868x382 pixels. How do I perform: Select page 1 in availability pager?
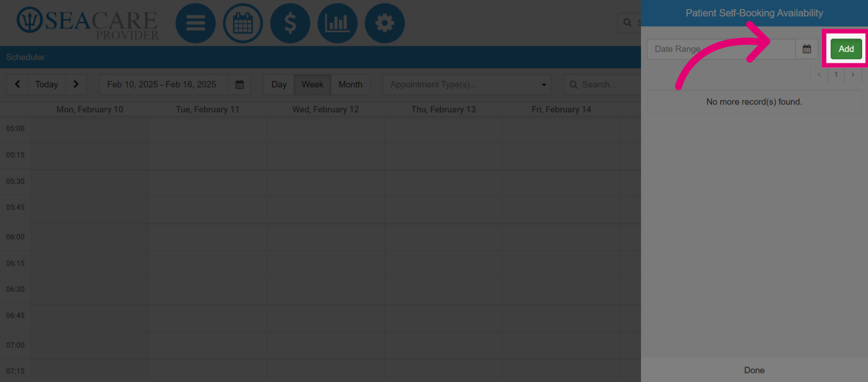(x=836, y=75)
